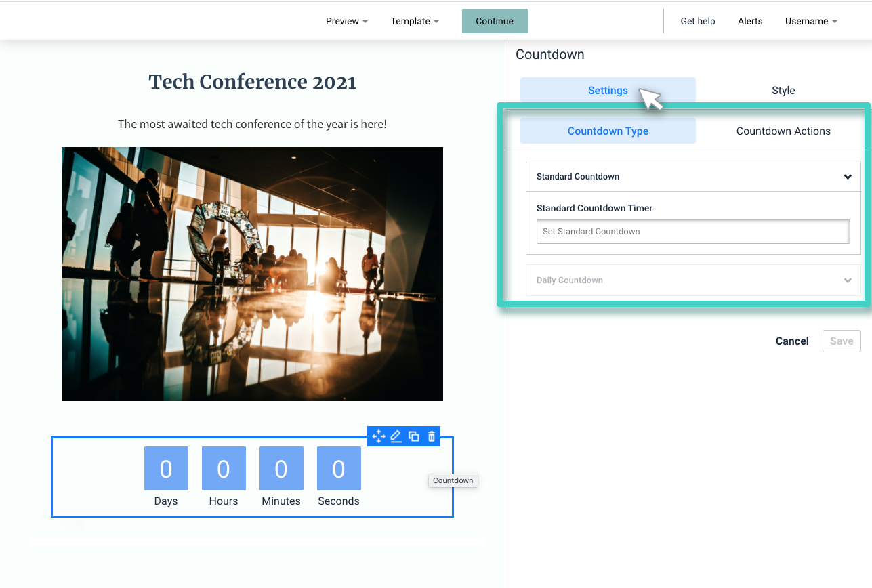Click Get help link

point(698,21)
